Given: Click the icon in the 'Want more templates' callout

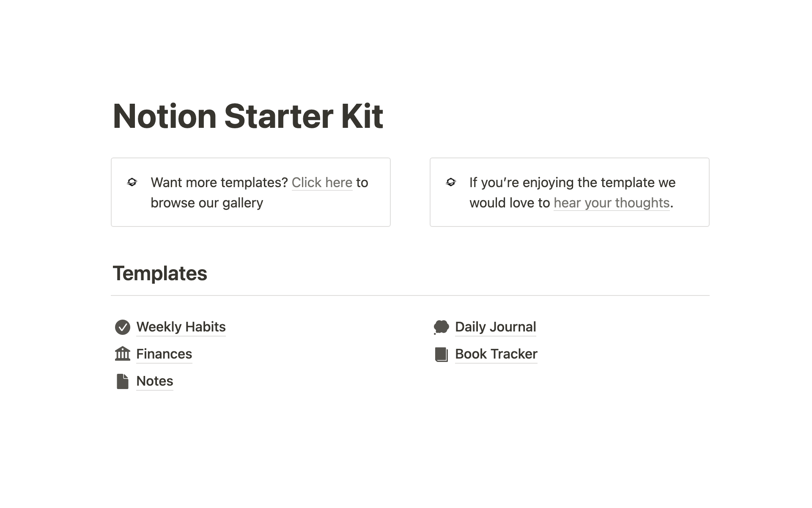Looking at the screenshot, I should 132,182.
